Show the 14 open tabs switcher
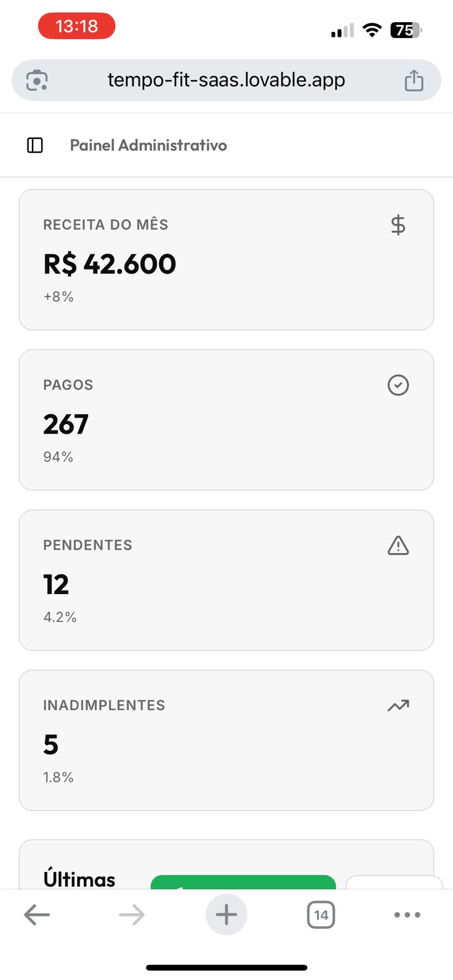Viewport: 453px width, 980px height. tap(321, 915)
